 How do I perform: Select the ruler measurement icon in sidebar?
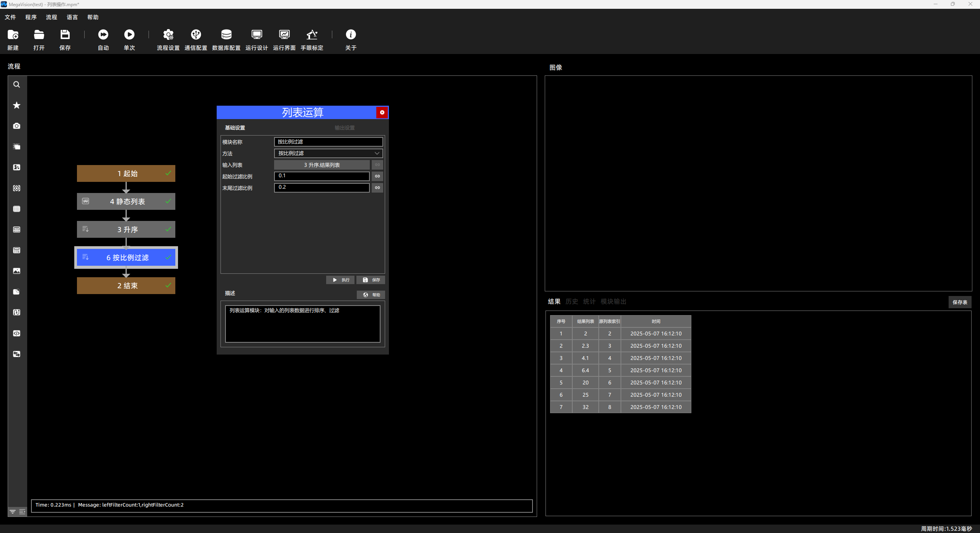pyautogui.click(x=16, y=229)
